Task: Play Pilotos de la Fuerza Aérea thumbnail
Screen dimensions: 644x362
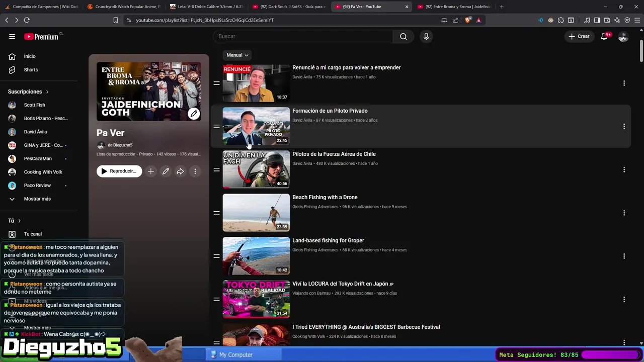Action: click(256, 169)
